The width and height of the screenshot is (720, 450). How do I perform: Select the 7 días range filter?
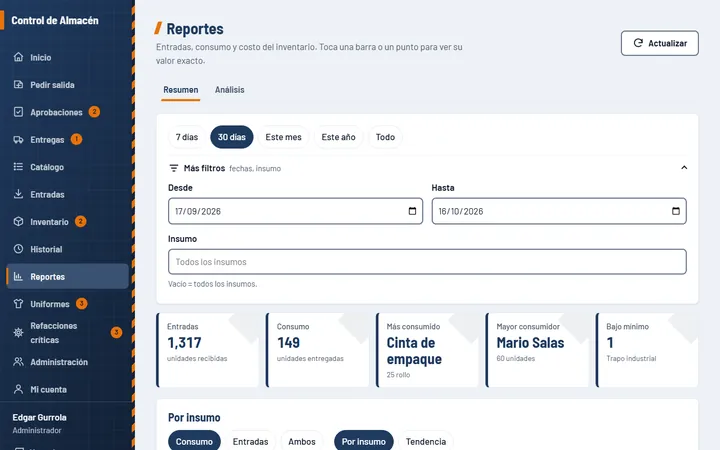coord(186,137)
